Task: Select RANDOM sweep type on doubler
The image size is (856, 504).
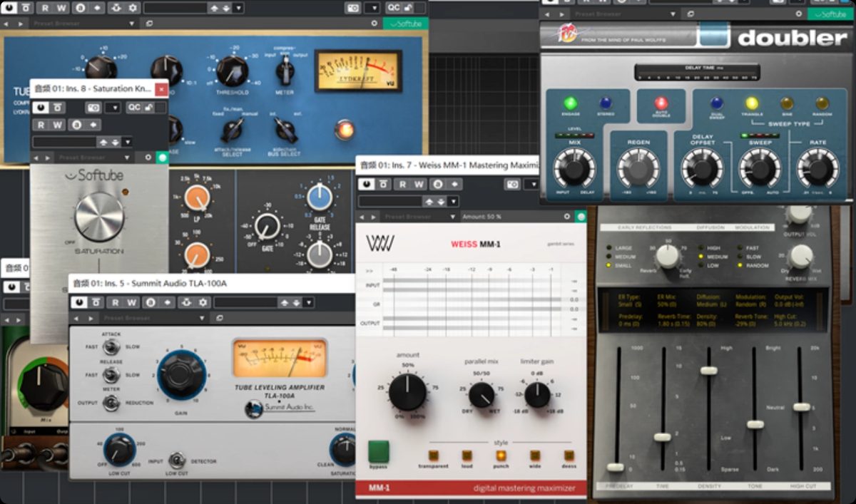Action: 822,103
